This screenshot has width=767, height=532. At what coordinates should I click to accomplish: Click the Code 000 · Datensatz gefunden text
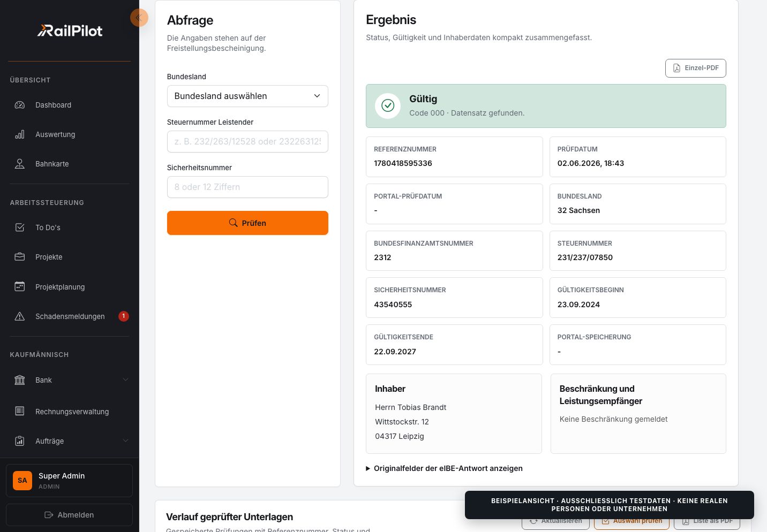click(x=467, y=113)
